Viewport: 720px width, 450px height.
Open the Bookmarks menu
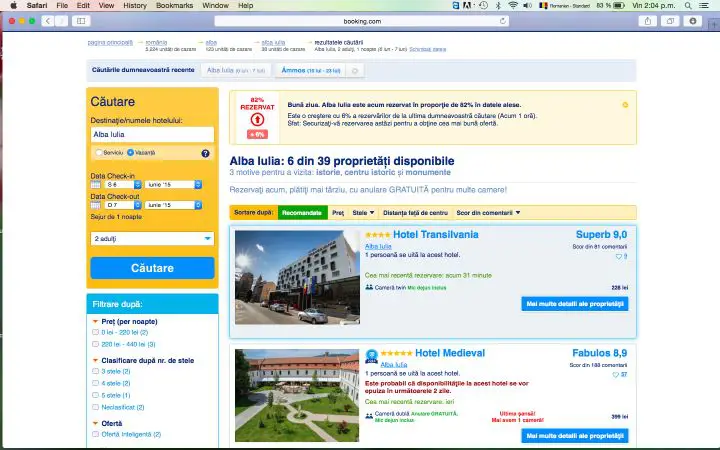[x=174, y=6]
